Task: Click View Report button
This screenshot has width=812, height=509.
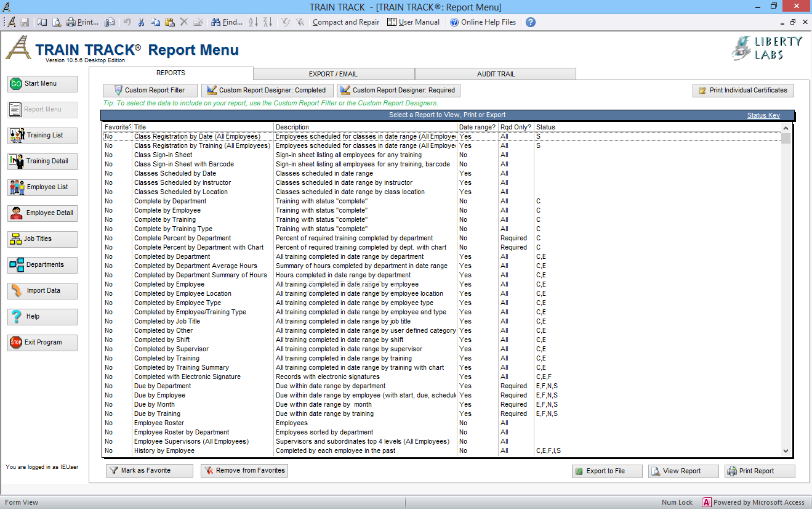Action: (683, 471)
